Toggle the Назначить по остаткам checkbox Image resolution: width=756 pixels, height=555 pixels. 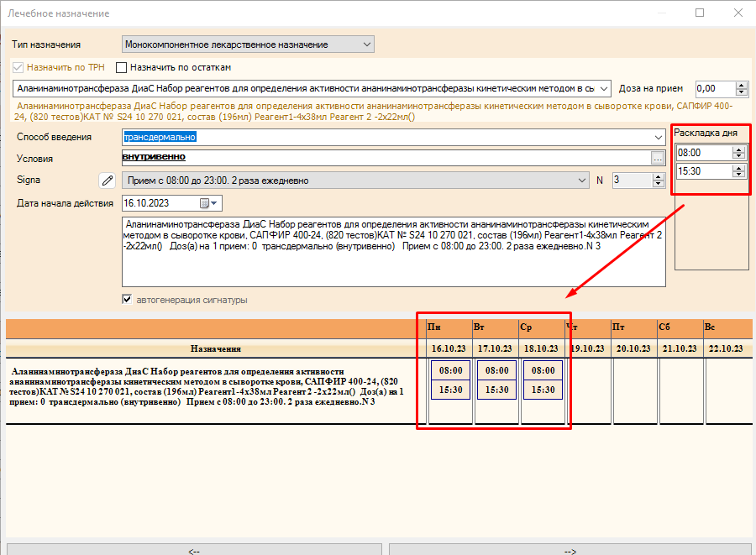click(x=122, y=67)
